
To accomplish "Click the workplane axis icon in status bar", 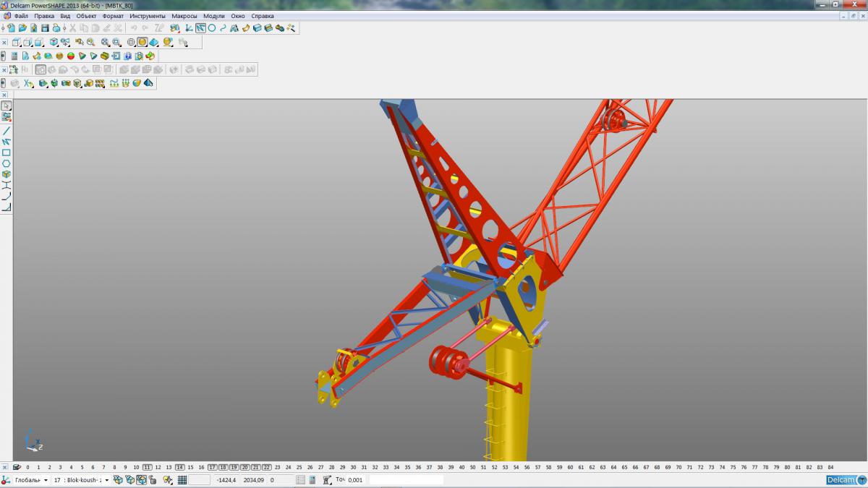I will pos(5,479).
